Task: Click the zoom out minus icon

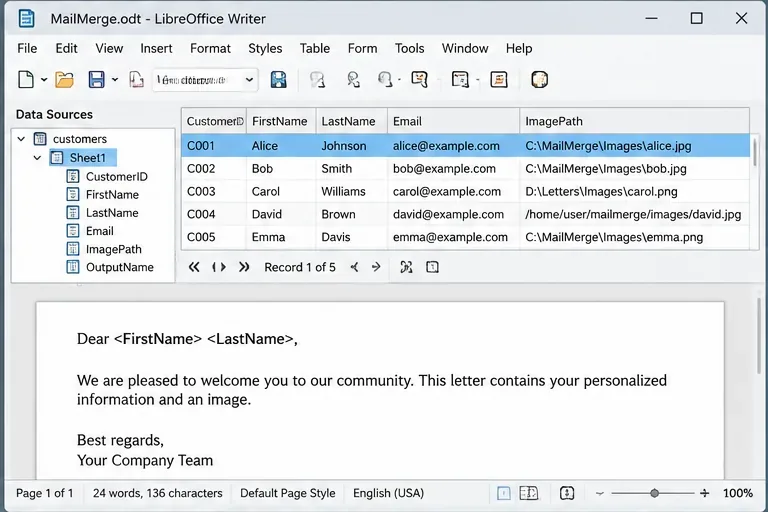Action: 600,493
